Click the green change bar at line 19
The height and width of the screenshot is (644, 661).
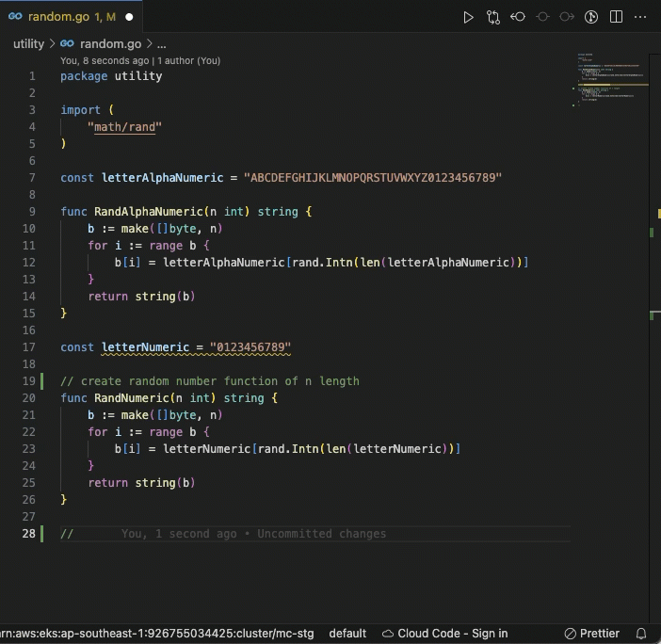(x=41, y=381)
